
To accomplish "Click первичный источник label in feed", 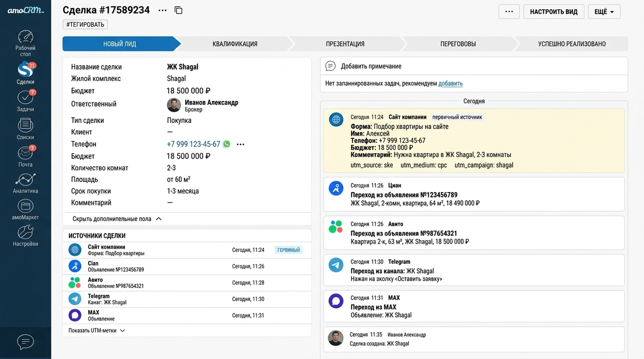I will click(x=457, y=117).
